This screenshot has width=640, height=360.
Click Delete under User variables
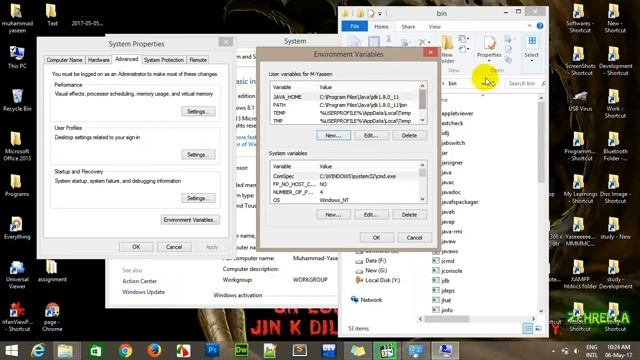[x=409, y=136]
